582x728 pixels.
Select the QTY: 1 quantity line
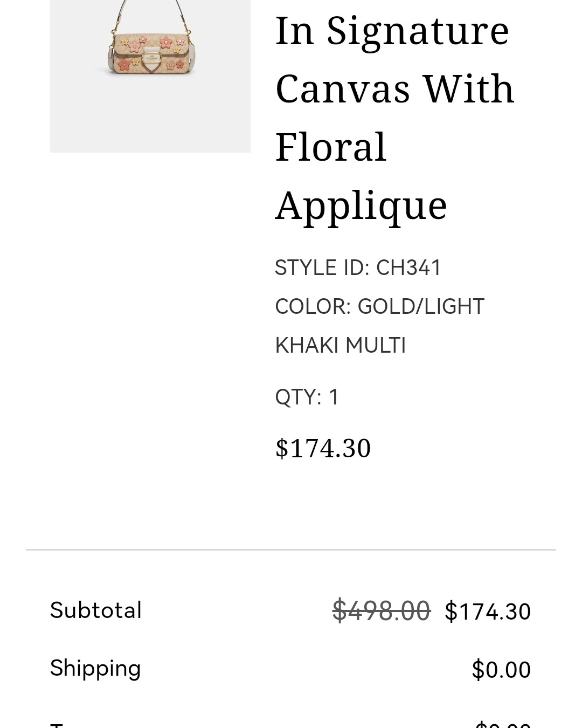pyautogui.click(x=307, y=397)
